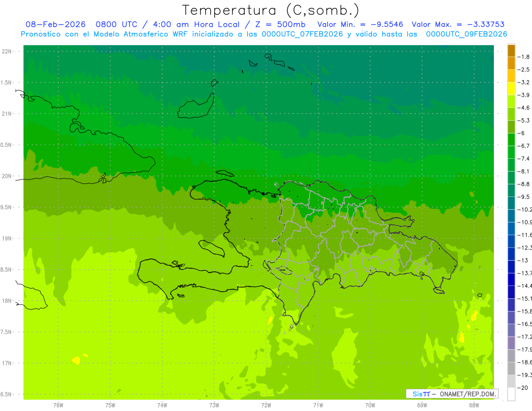Image resolution: width=532 pixels, height=411 pixels.
Task: Click the "Valor Max. = -3.33753" text
Action: click(458, 24)
